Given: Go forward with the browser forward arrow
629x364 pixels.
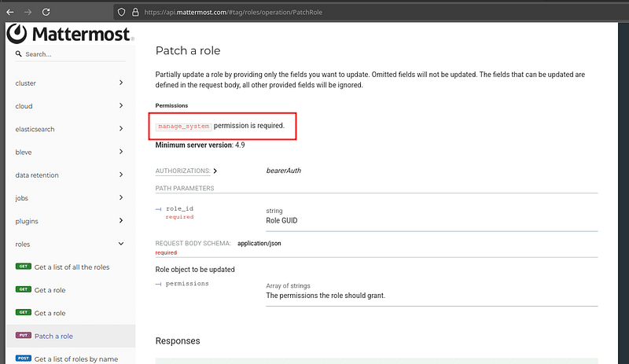Looking at the screenshot, I should (28, 12).
